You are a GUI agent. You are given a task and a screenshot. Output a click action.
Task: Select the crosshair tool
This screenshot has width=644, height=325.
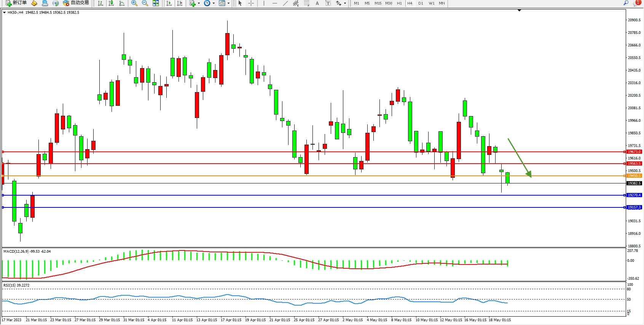251,3
